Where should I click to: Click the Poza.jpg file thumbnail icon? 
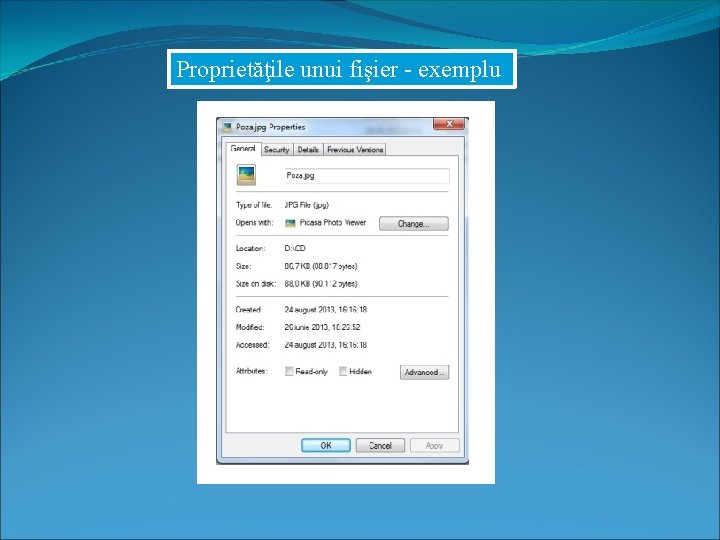[246, 175]
